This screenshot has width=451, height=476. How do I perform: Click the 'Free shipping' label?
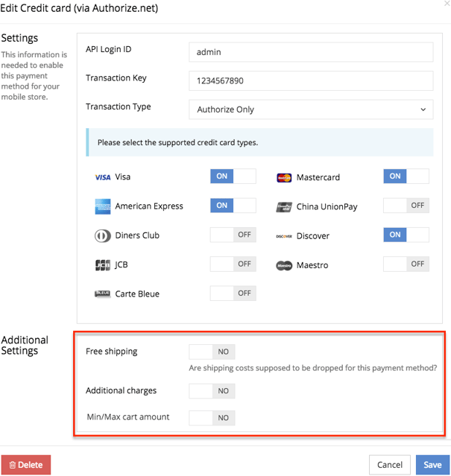point(112,352)
